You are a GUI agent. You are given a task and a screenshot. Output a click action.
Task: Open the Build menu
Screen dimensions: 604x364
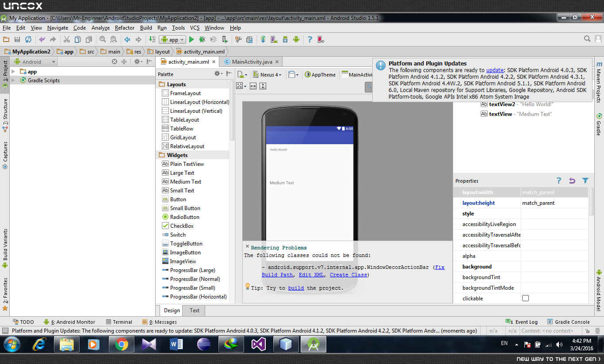[x=146, y=28]
